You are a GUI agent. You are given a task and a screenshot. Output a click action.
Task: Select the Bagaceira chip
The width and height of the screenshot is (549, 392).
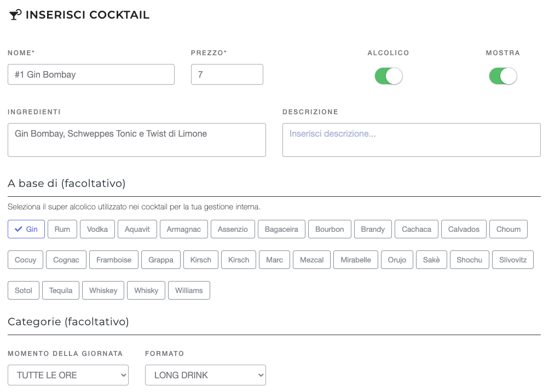pos(281,229)
